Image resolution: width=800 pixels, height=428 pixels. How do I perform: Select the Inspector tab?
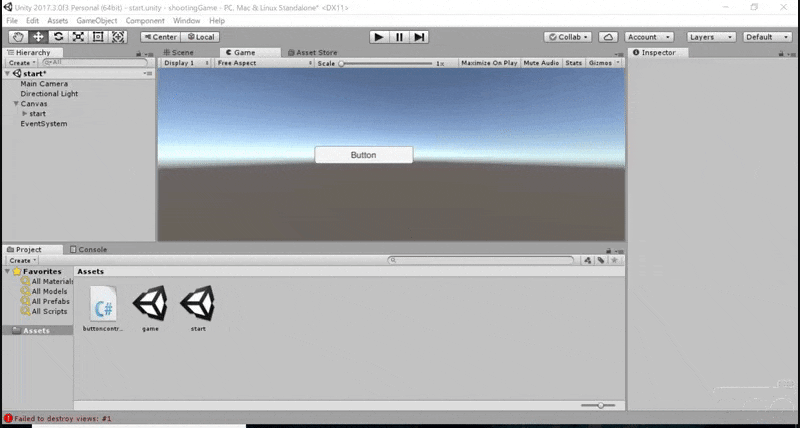[x=658, y=52]
